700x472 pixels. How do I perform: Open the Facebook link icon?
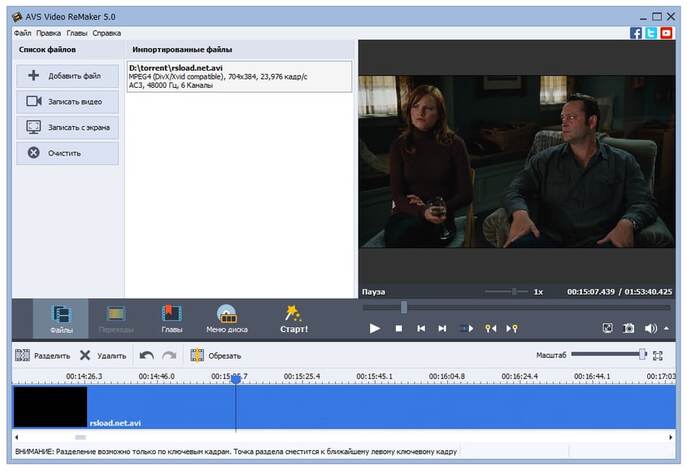click(x=636, y=33)
